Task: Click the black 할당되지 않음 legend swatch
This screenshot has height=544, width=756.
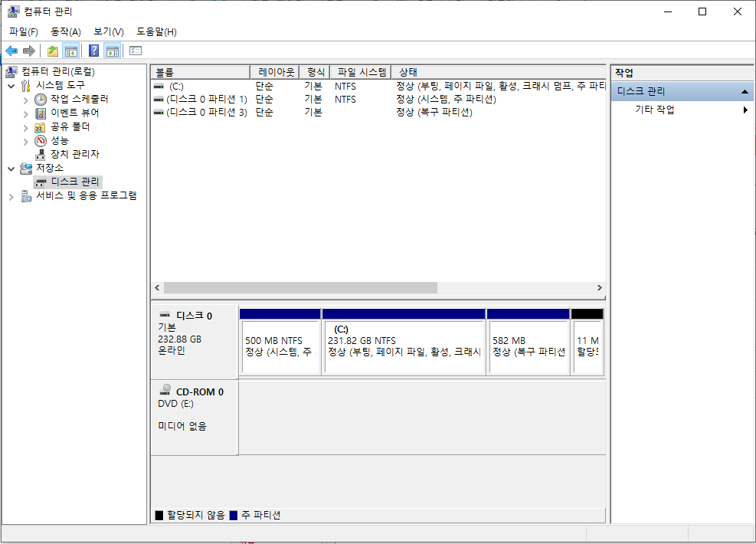Action: coord(159,516)
